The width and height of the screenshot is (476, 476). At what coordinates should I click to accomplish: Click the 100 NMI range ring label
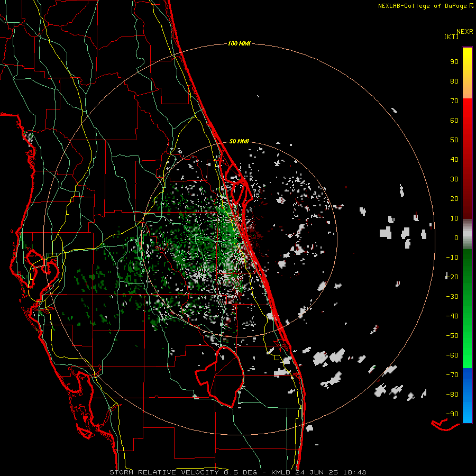pyautogui.click(x=239, y=44)
